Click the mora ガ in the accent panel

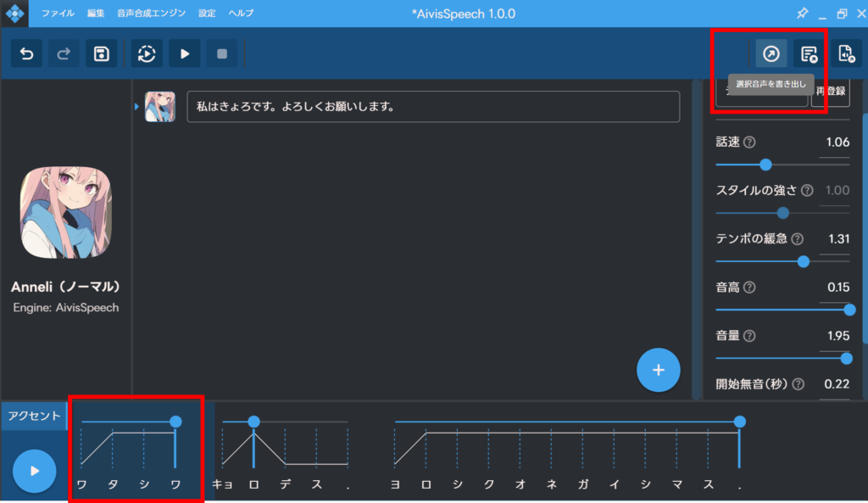click(583, 484)
